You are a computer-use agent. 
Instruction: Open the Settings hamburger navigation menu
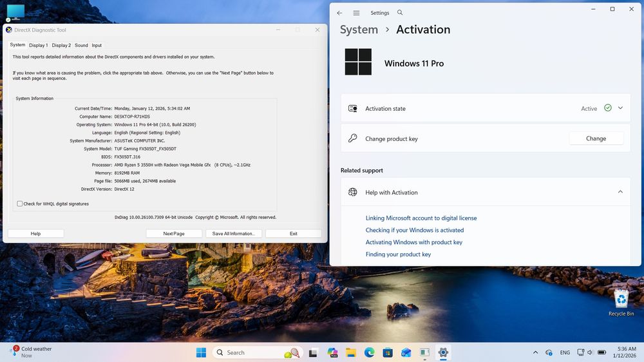pyautogui.click(x=356, y=13)
